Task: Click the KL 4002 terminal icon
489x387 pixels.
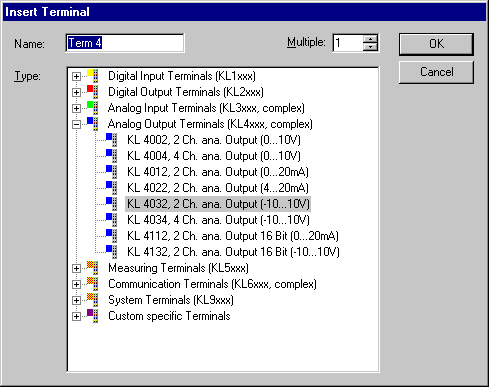Action: pyautogui.click(x=112, y=140)
